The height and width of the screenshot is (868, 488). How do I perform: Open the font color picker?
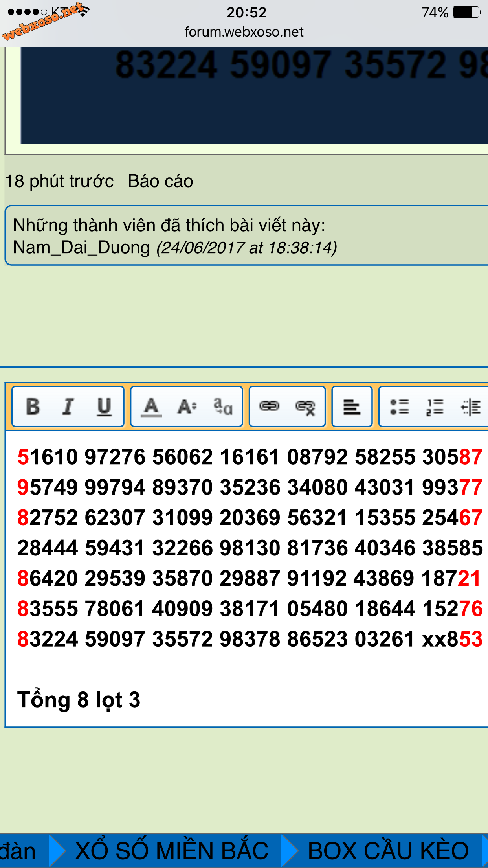click(x=151, y=406)
